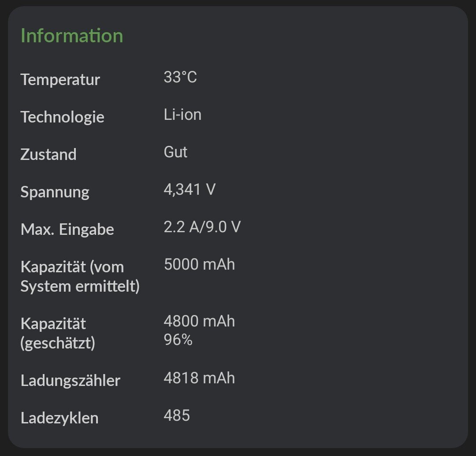Select the Kapazität (geschätzt) label
Image resolution: width=476 pixels, height=456 pixels.
pyautogui.click(x=58, y=334)
